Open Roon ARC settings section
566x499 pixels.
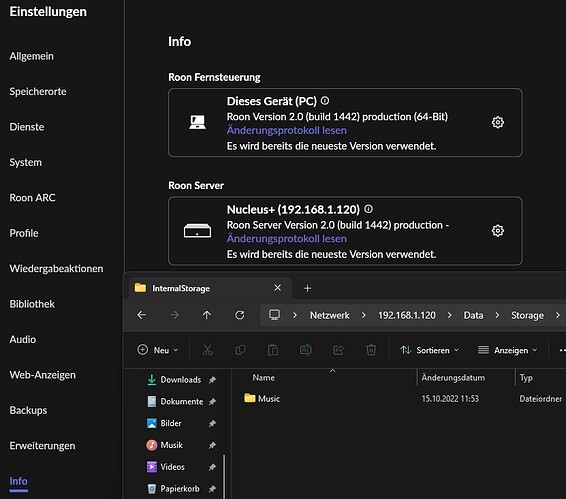32,198
